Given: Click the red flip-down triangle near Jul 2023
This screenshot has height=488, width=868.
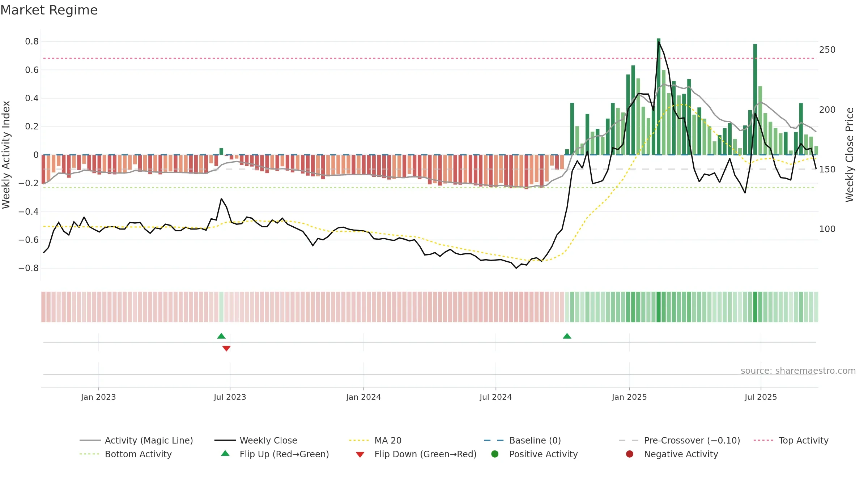Looking at the screenshot, I should click(x=226, y=348).
